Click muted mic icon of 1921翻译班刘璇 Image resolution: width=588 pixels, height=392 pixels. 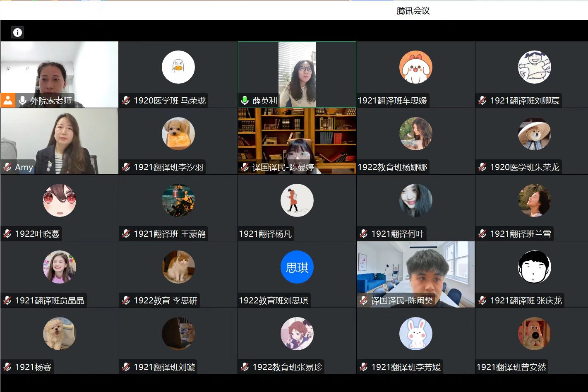(x=126, y=367)
